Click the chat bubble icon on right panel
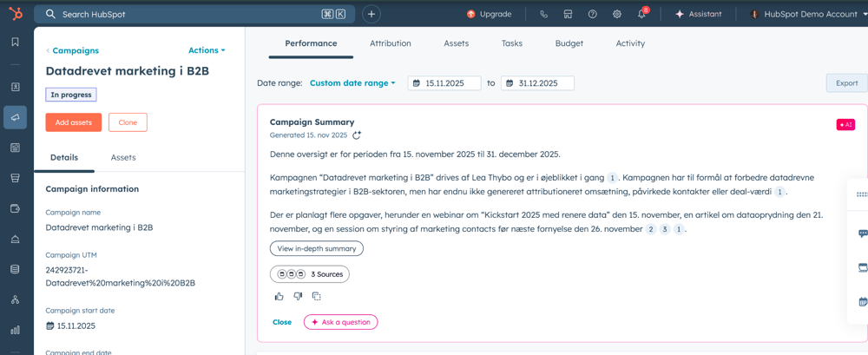 863,233
